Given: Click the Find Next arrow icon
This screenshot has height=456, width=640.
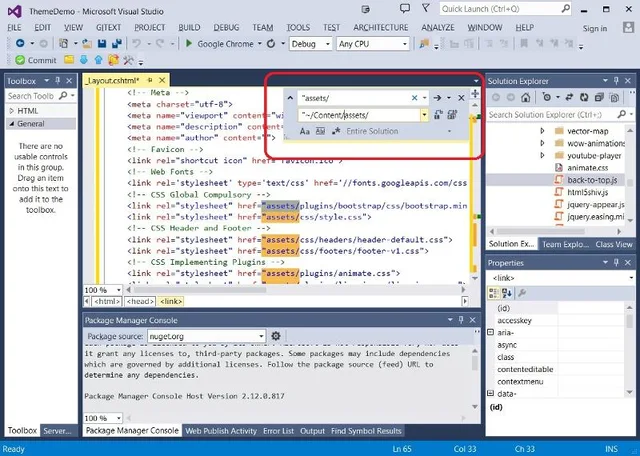Looking at the screenshot, I should pyautogui.click(x=437, y=98).
